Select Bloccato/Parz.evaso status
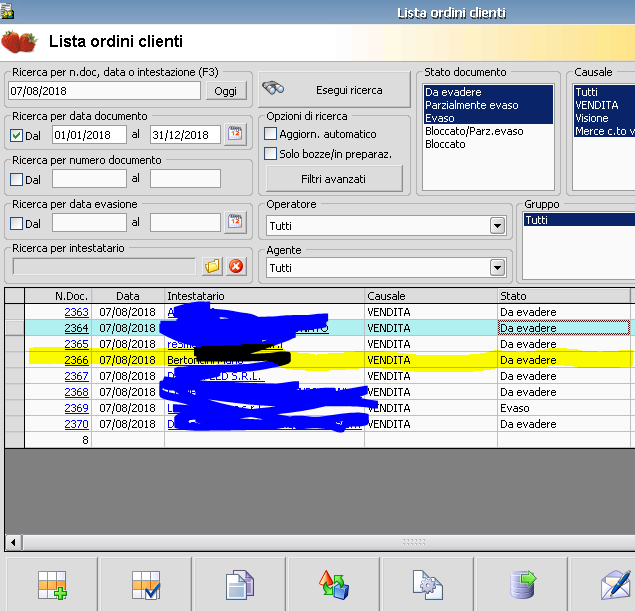Image resolution: width=635 pixels, height=611 pixels. coord(488,131)
